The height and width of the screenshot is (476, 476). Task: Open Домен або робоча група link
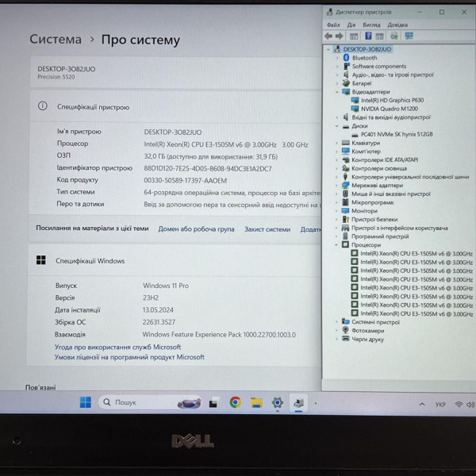click(x=196, y=229)
